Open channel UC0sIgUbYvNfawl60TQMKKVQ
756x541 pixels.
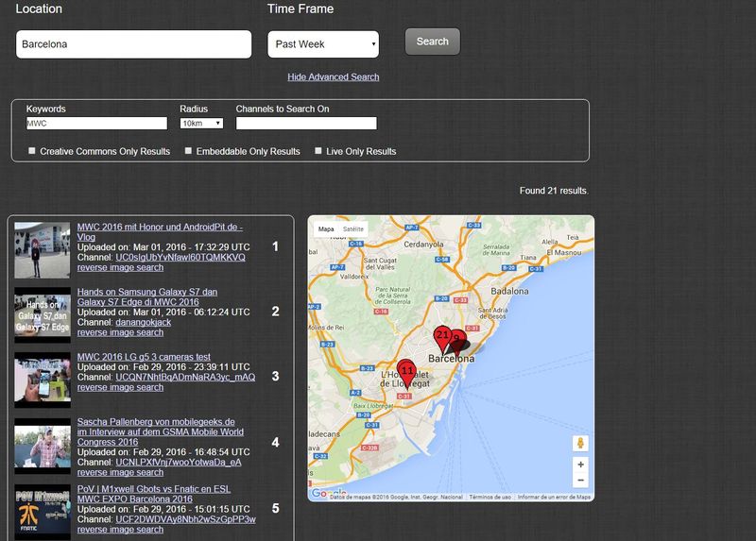coord(180,257)
